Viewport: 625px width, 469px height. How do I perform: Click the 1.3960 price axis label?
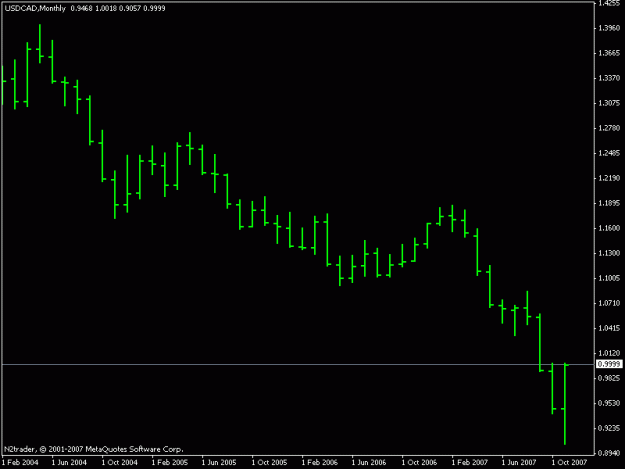click(x=609, y=28)
